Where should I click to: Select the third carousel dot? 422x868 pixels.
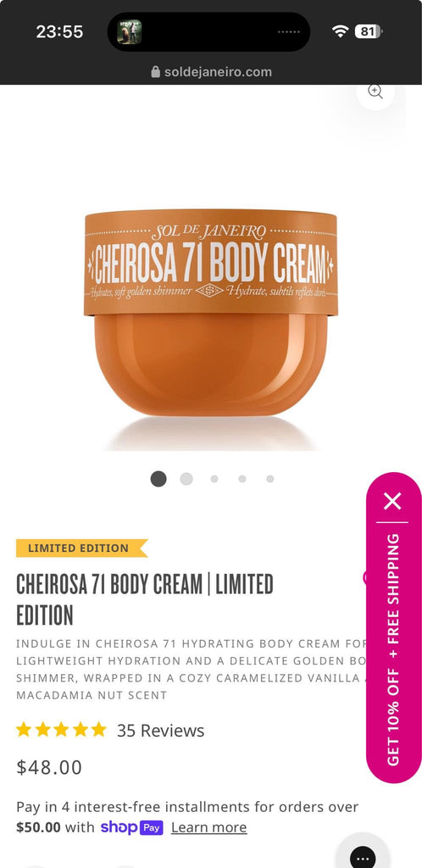[214, 479]
